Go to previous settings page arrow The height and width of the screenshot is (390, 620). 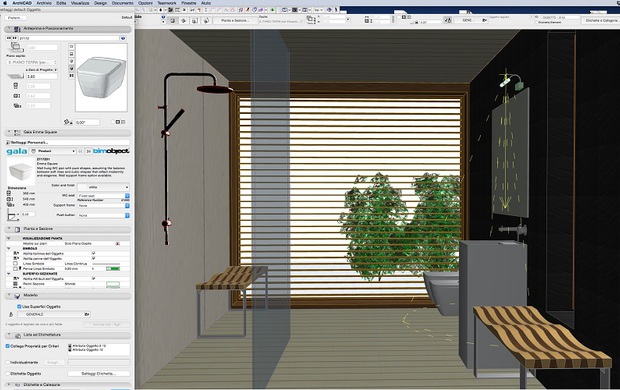tap(80, 151)
